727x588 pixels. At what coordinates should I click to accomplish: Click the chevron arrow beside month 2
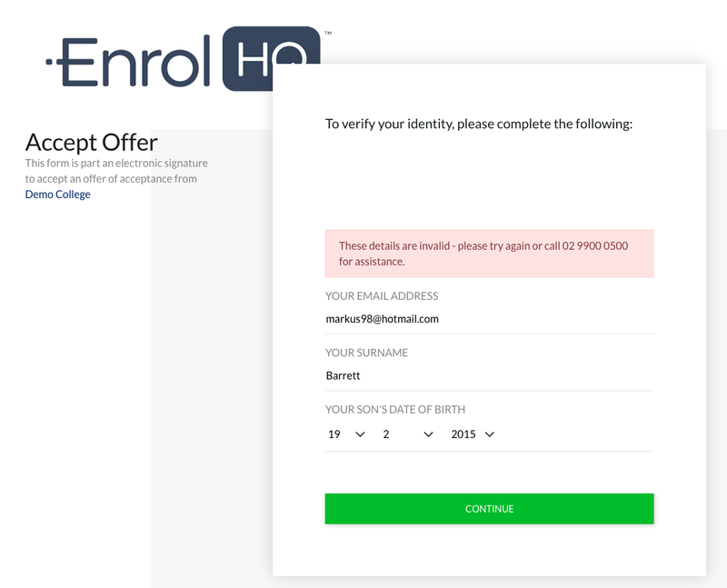click(428, 434)
